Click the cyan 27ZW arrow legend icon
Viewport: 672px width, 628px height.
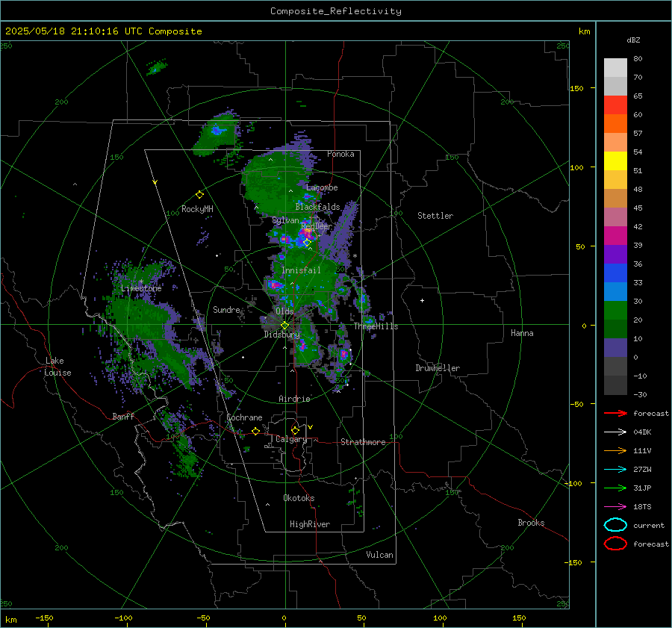coord(615,470)
